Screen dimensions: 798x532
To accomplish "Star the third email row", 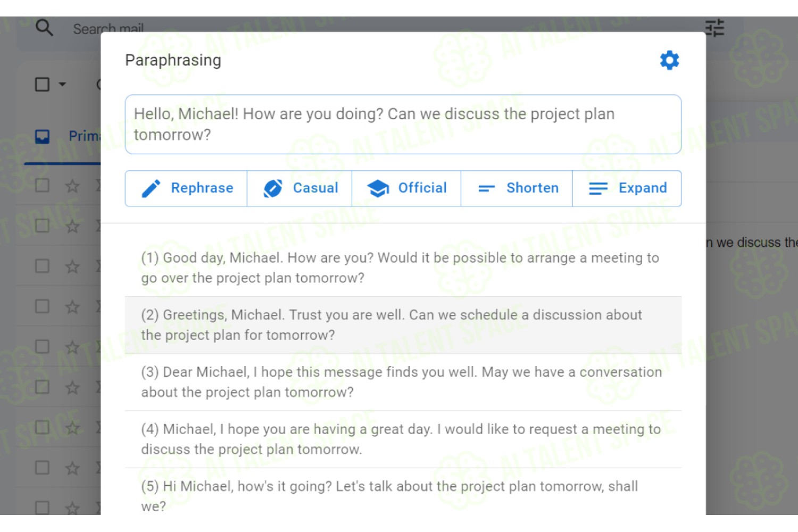I will [x=72, y=267].
